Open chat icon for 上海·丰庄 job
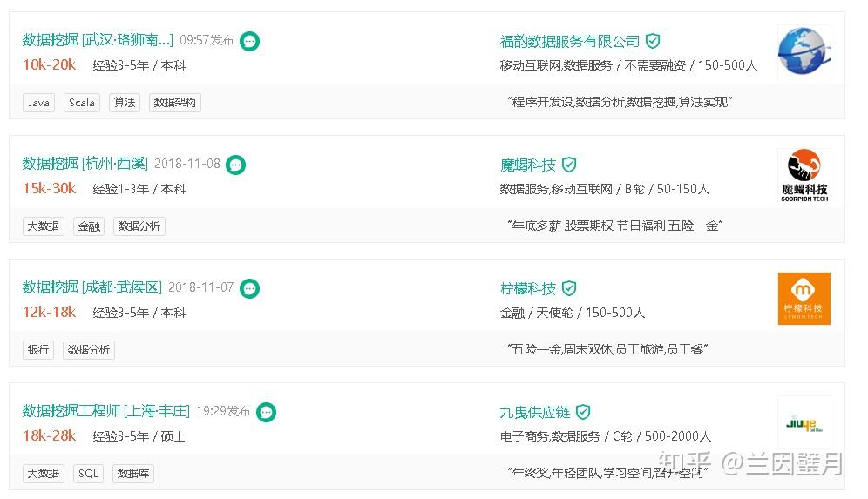 (x=267, y=412)
